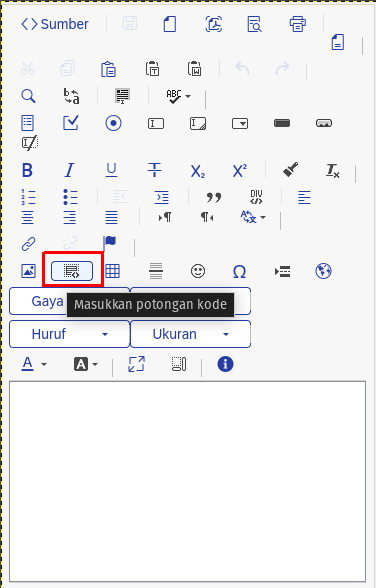
Task: Insert a selection dropdown field
Action: coord(240,123)
